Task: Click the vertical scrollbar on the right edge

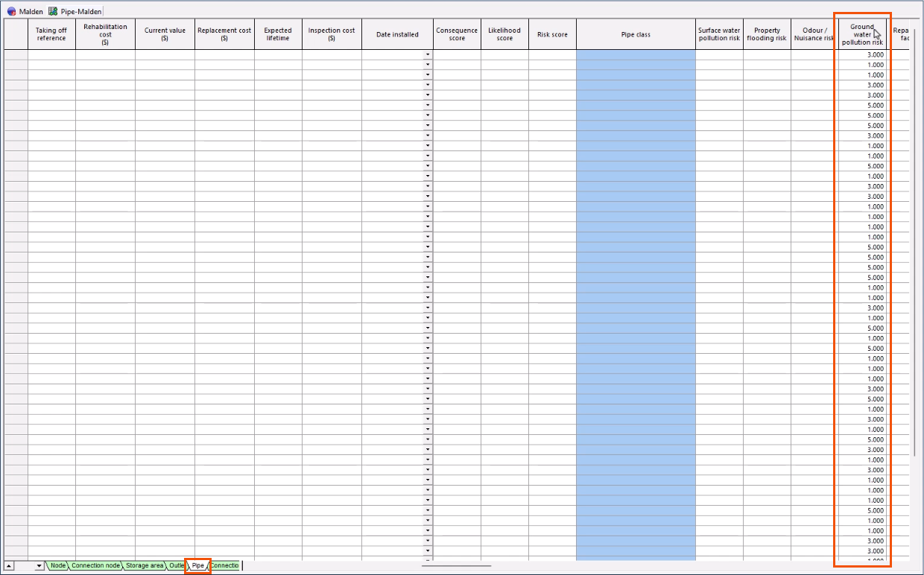Action: [914, 253]
